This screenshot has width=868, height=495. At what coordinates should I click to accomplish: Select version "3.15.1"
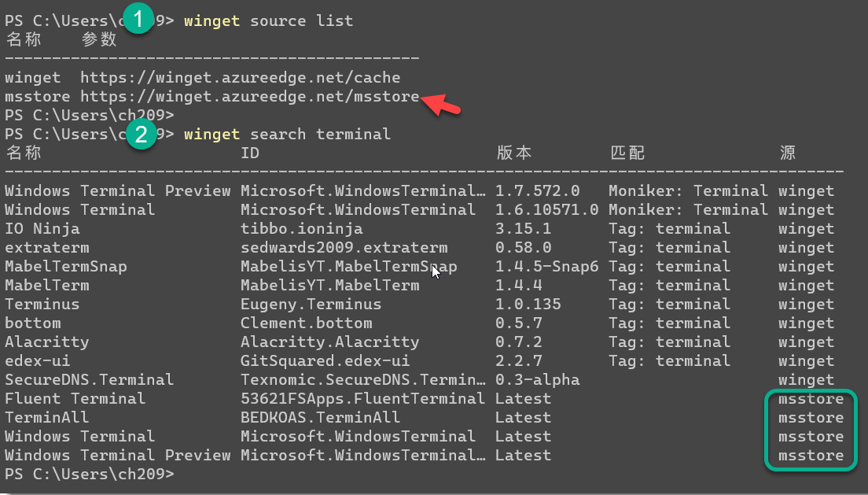pos(523,228)
